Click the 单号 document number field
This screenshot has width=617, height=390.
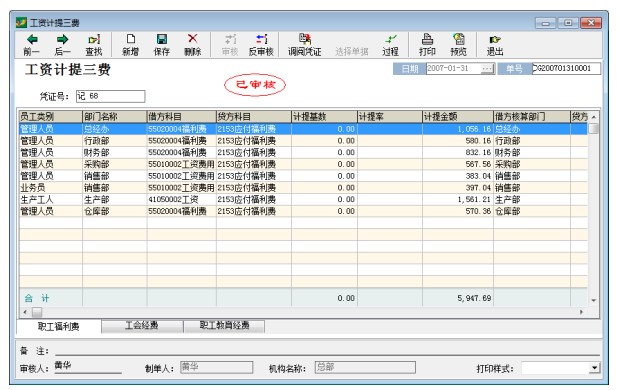[566, 68]
